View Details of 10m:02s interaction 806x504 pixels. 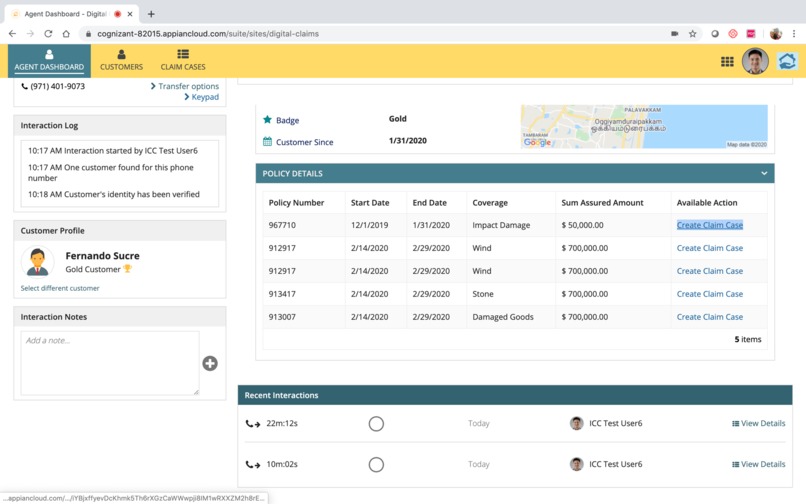point(758,464)
